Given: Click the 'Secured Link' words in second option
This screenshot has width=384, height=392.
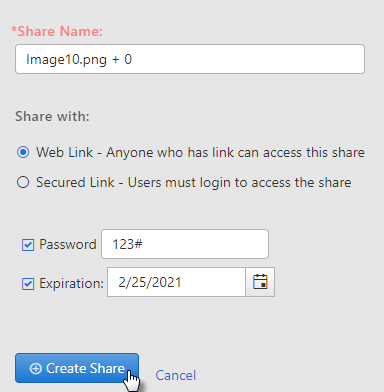Looking at the screenshot, I should [75, 182].
